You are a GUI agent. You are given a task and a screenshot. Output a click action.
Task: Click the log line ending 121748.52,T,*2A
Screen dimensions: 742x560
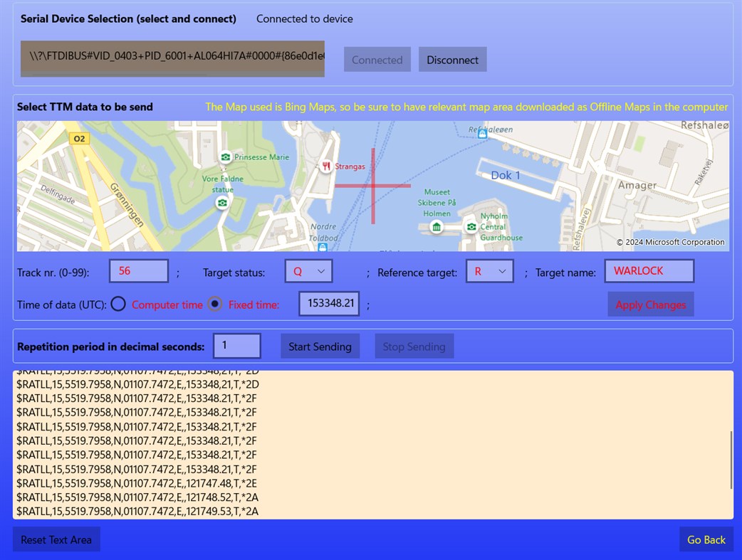click(x=137, y=497)
